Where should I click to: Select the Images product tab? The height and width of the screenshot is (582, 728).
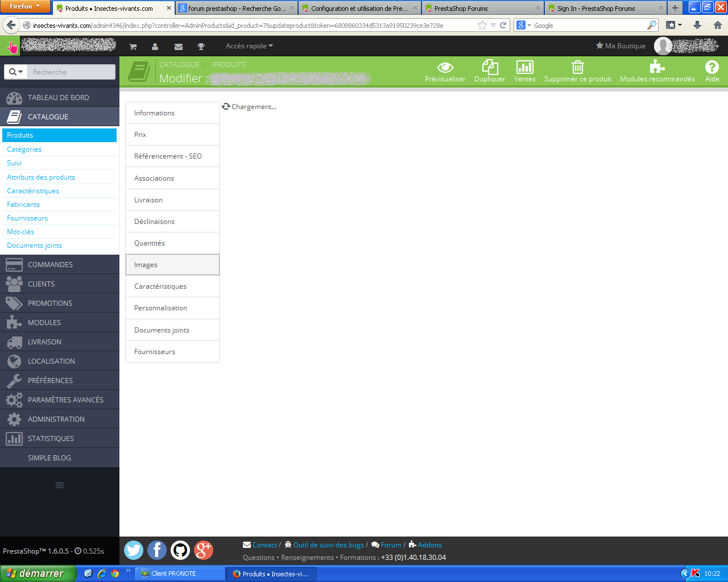pos(172,265)
